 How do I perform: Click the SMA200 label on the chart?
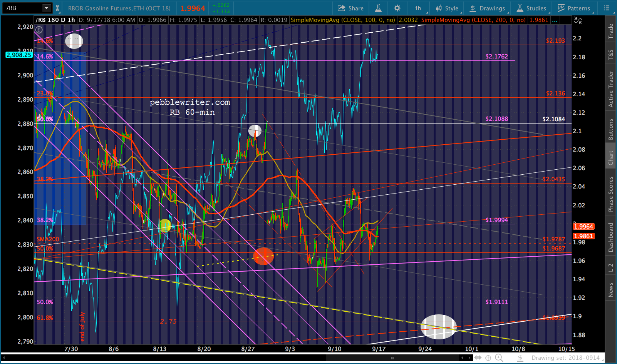click(x=48, y=239)
